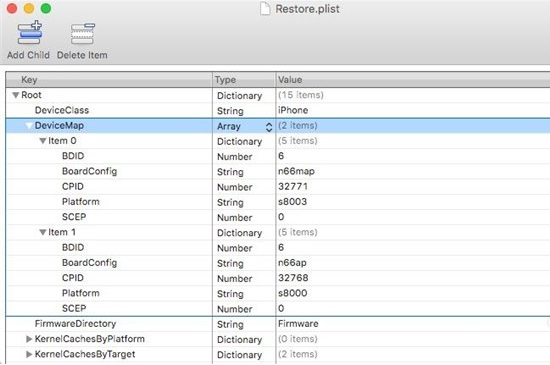The height and width of the screenshot is (365, 550).
Task: Click the Restore.plist document icon in title bar
Action: [265, 8]
